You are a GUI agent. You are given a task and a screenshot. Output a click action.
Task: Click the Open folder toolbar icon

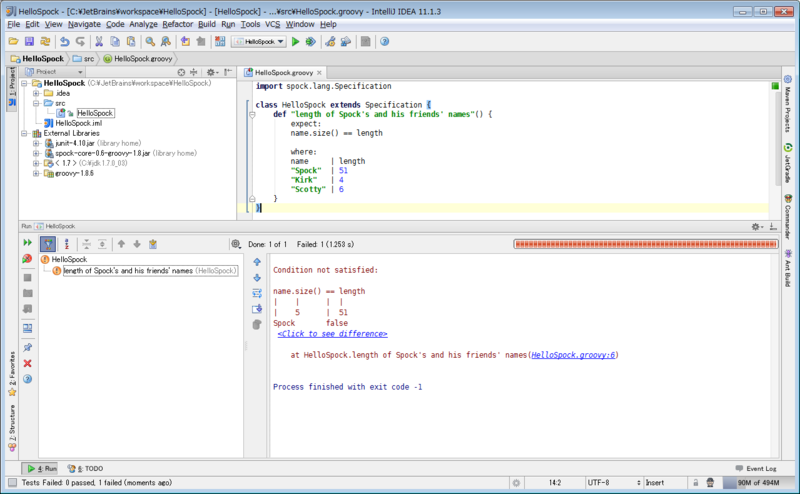[x=13, y=41]
